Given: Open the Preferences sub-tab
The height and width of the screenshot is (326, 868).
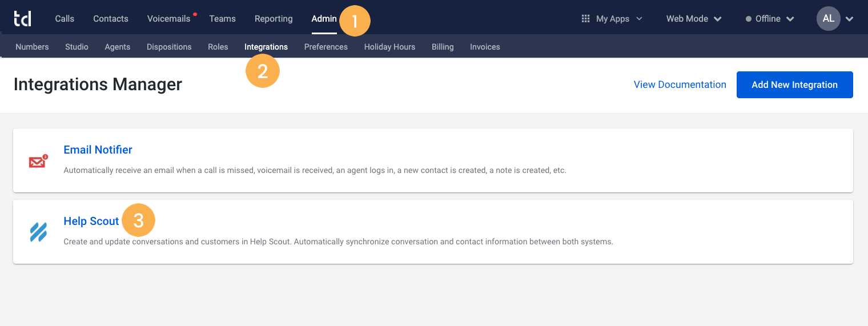Looking at the screenshot, I should point(326,47).
